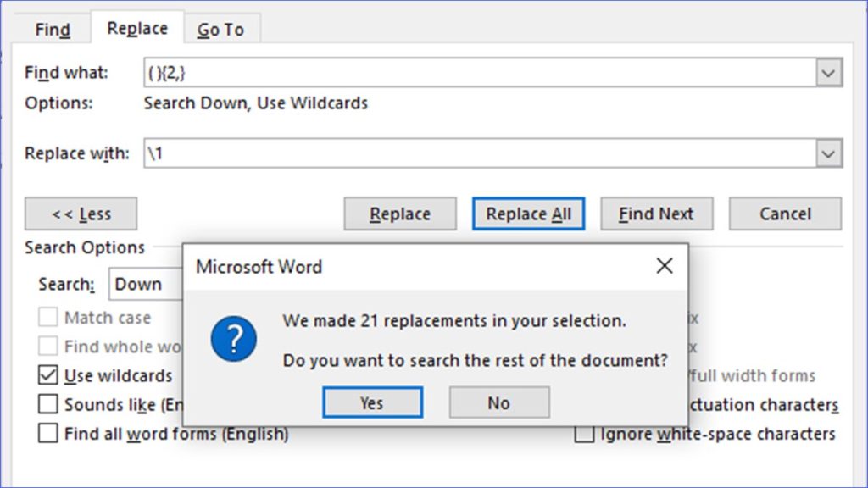Enable the Sounds like checkbox
This screenshot has height=488, width=868.
[48, 405]
